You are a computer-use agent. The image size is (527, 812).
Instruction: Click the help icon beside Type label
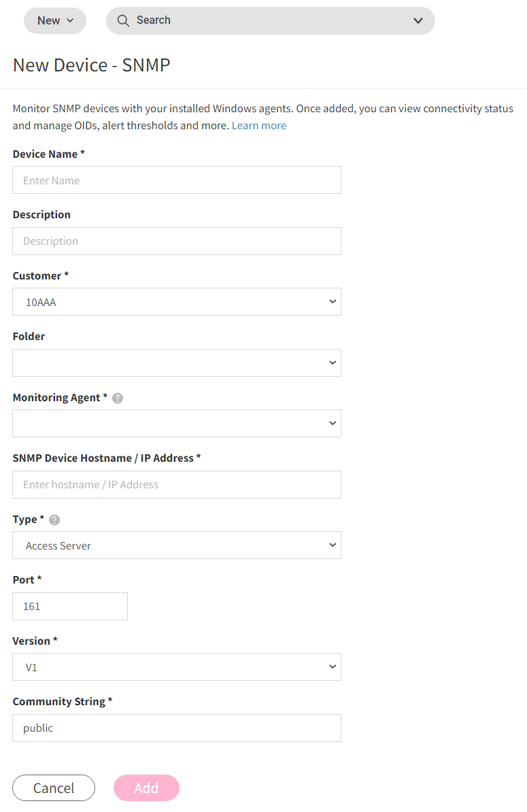[54, 520]
